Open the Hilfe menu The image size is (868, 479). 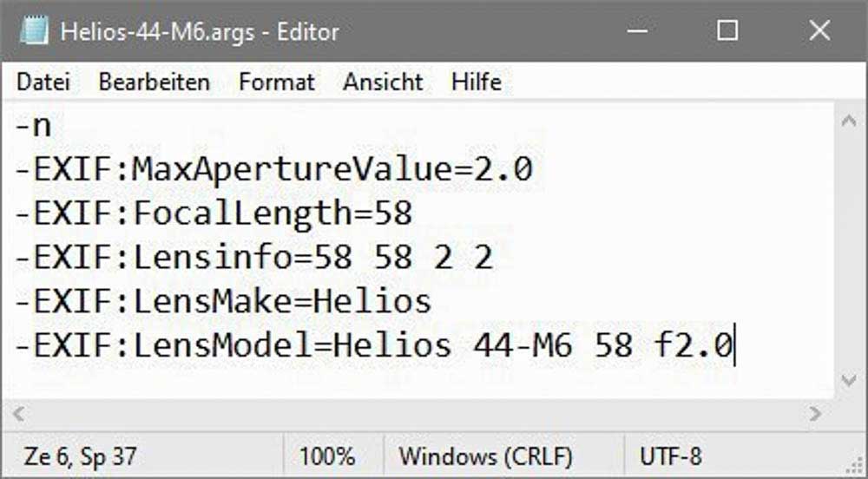pyautogui.click(x=476, y=82)
